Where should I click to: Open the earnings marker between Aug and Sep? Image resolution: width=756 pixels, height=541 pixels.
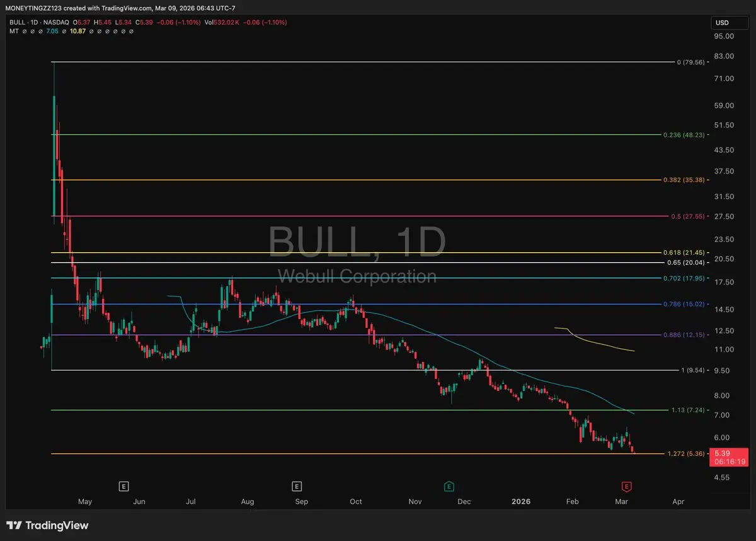(297, 486)
